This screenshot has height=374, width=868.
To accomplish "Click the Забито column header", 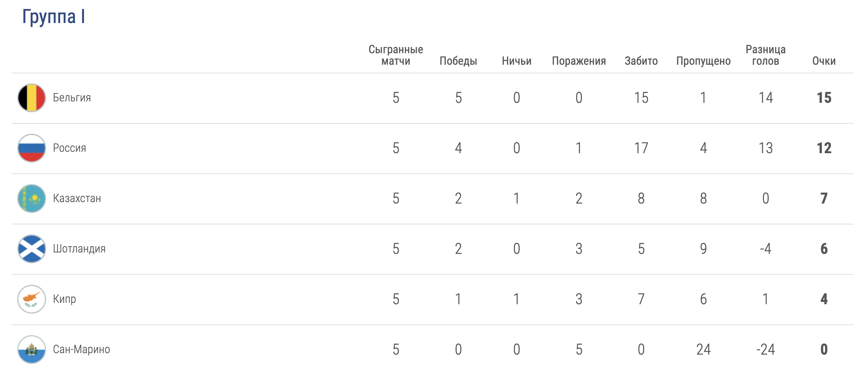I will click(641, 61).
